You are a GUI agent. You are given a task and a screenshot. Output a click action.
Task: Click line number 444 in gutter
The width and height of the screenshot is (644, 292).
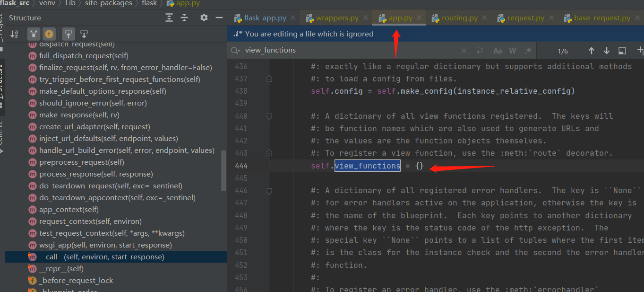click(x=241, y=166)
